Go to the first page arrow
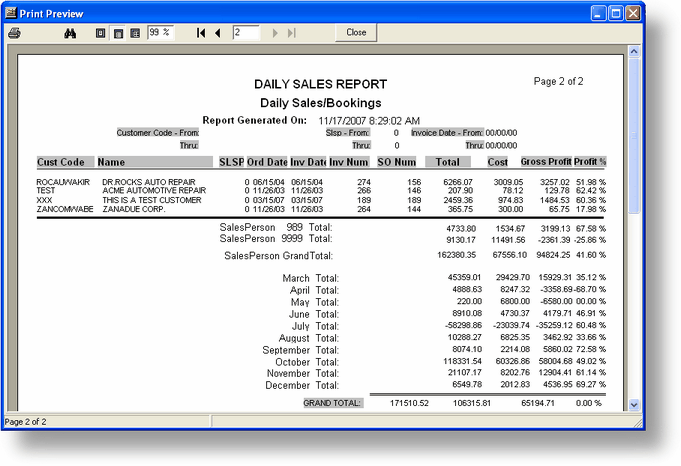The image size is (681, 466). coord(201,33)
